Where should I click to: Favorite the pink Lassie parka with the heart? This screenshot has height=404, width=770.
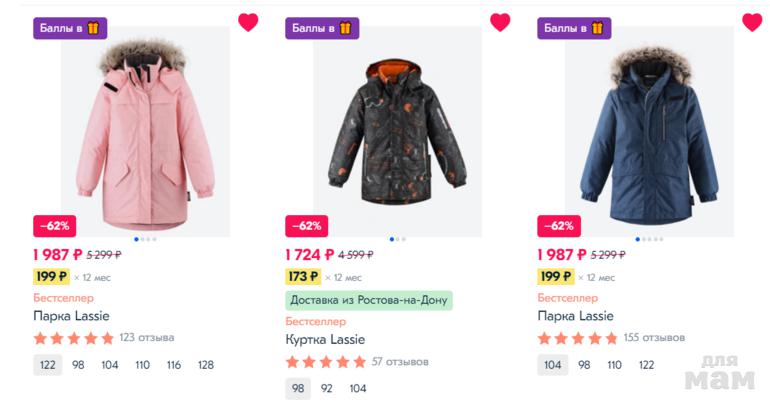(x=248, y=22)
